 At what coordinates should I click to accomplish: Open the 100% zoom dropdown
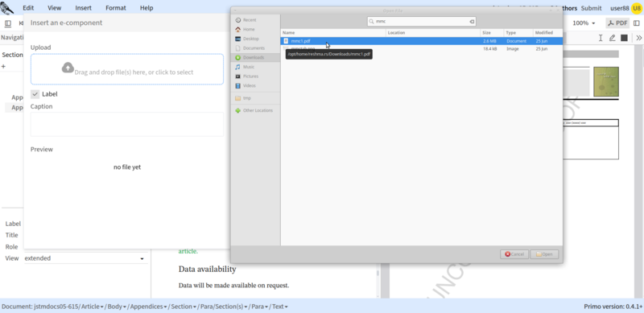click(584, 23)
